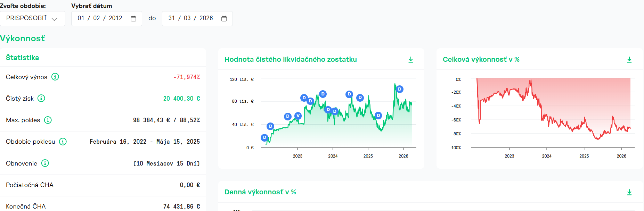644x211 pixels.
Task: Show info tooltip for Čistý zisk
Action: (41, 98)
